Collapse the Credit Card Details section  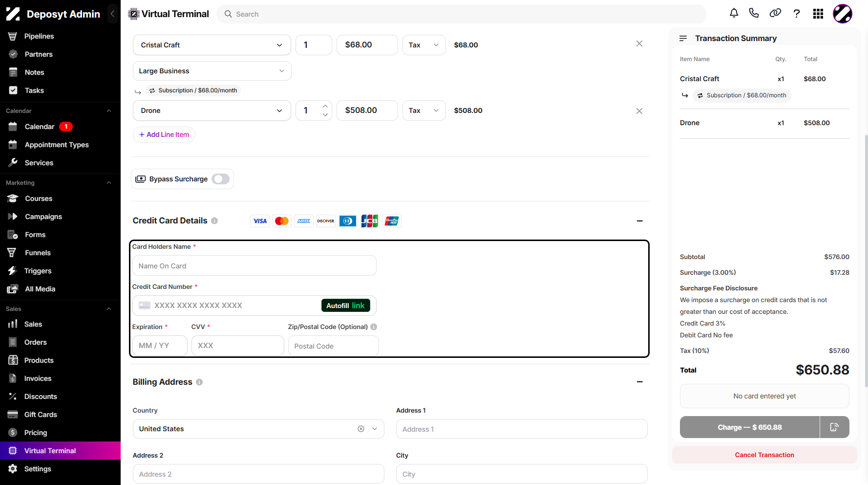tap(640, 221)
